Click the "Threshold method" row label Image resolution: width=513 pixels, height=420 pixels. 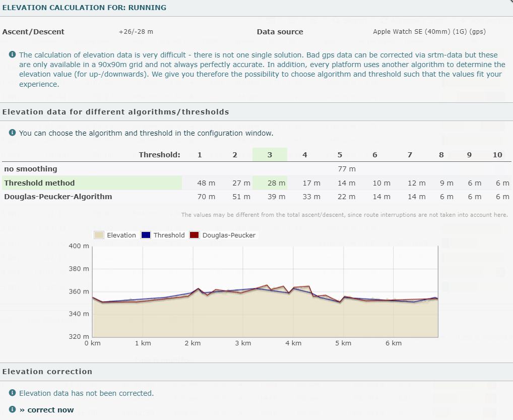[40, 183]
